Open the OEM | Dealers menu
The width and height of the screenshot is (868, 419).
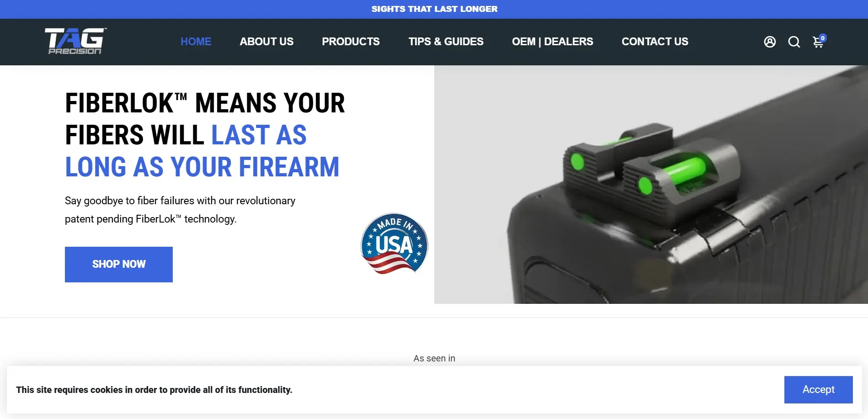(x=552, y=42)
